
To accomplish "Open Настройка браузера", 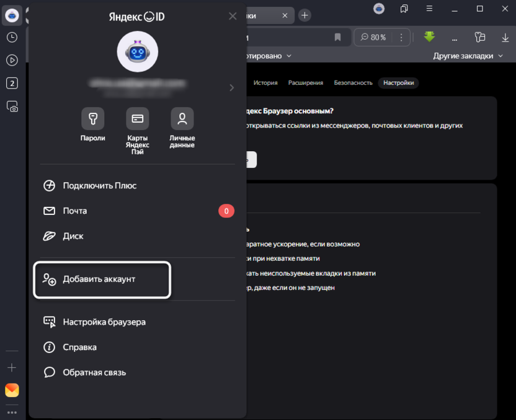I will pos(138,322).
